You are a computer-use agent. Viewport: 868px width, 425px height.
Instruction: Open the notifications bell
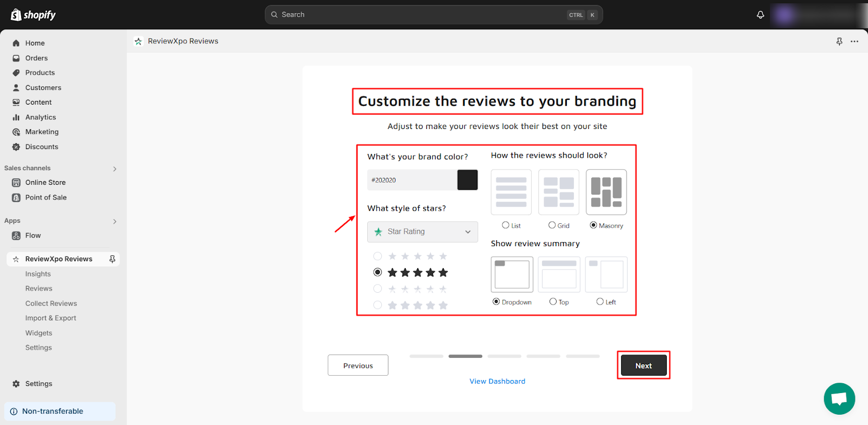pos(761,15)
